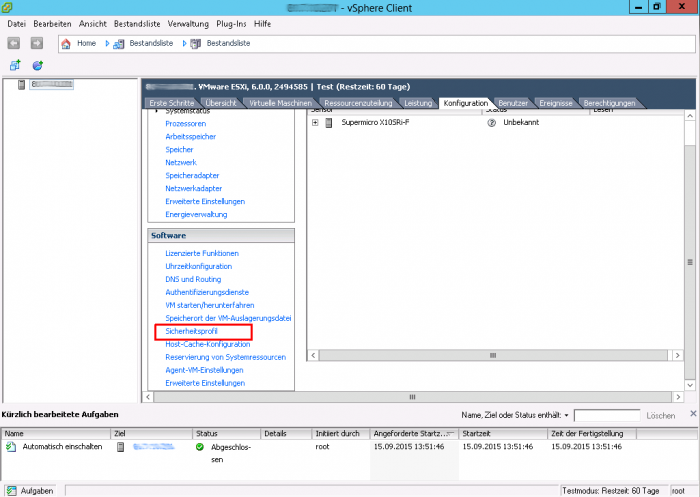The image size is (700, 497).
Task: Open the Datei menu
Action: coord(17,24)
